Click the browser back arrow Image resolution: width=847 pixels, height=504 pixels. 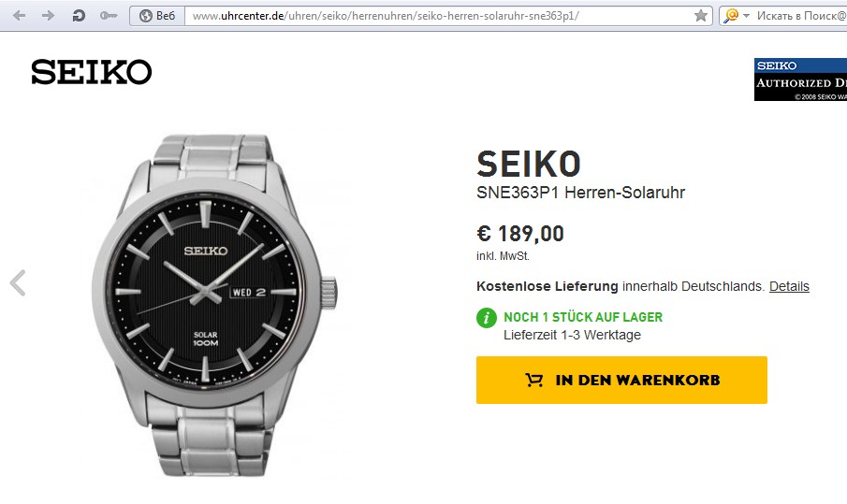(19, 15)
